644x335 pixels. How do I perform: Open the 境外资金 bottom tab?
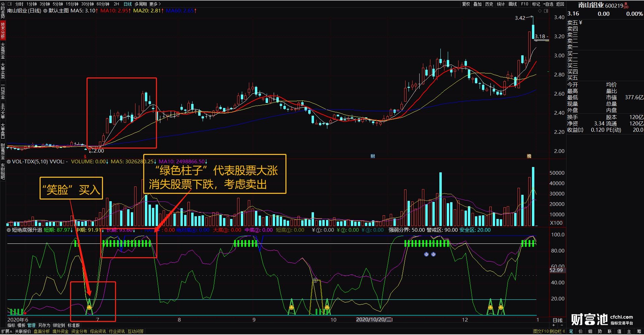click(x=60, y=332)
